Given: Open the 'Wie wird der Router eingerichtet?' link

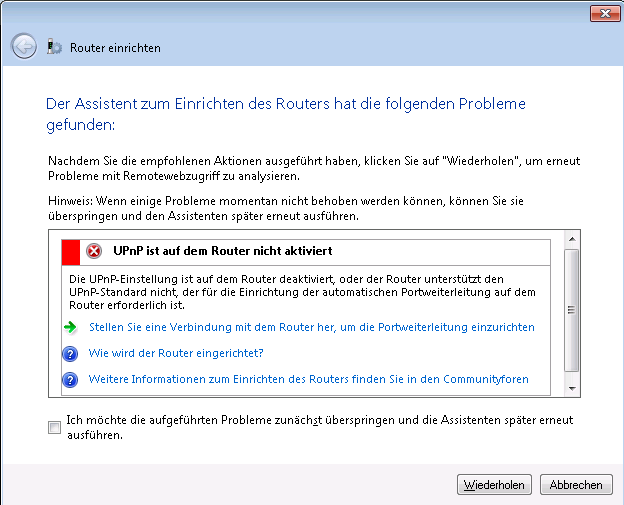Looking at the screenshot, I should pos(176,354).
